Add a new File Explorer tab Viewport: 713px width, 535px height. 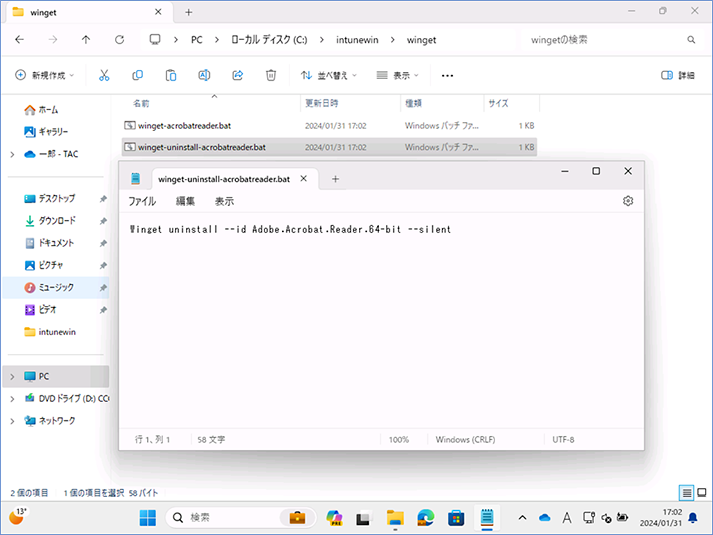coord(189,12)
